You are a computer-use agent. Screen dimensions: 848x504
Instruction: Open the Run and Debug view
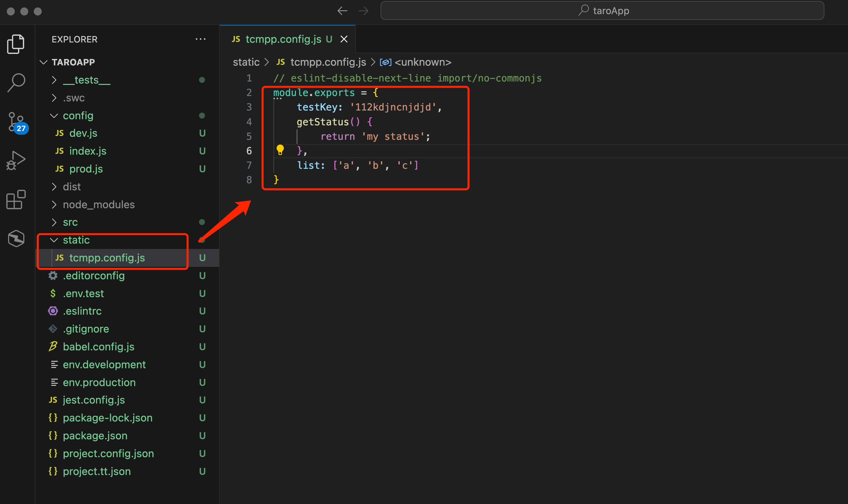pyautogui.click(x=16, y=161)
